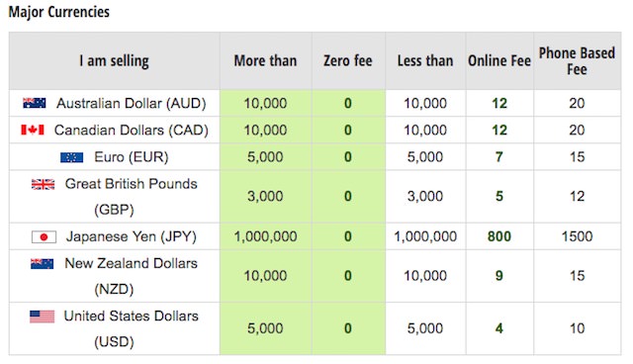This screenshot has width=633, height=364.
Task: Click the British Union Jack flag
Action: tap(44, 184)
